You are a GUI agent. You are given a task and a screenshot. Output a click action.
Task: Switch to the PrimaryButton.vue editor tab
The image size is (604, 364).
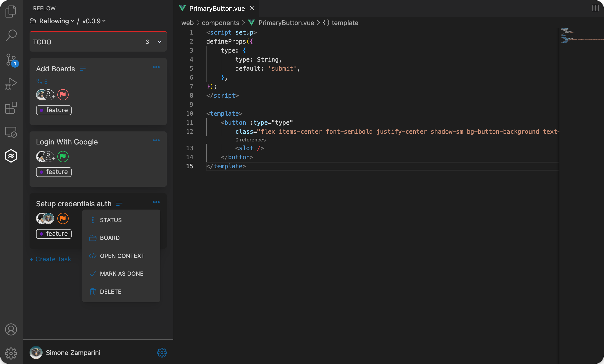[x=217, y=9]
